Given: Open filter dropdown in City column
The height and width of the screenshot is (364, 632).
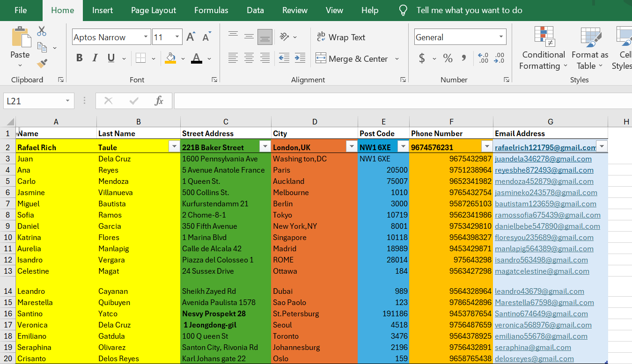Looking at the screenshot, I should tap(352, 146).
